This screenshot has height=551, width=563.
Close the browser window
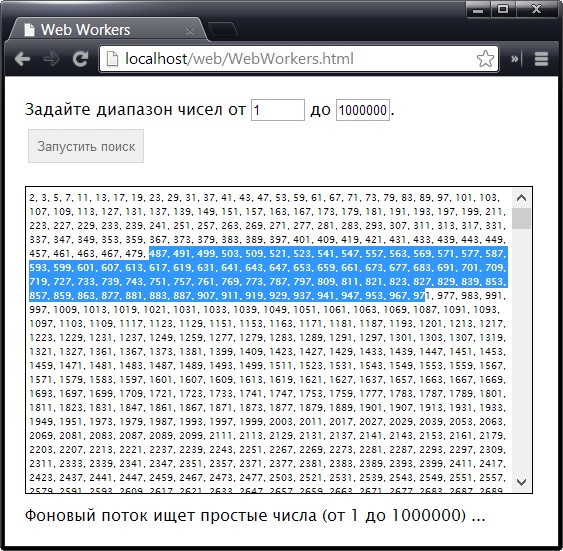(x=536, y=9)
